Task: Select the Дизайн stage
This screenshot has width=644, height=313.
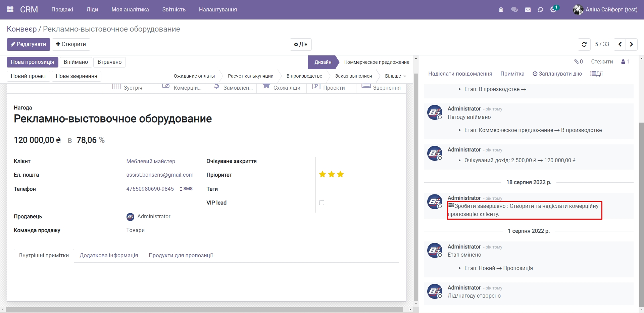Action: coord(323,62)
